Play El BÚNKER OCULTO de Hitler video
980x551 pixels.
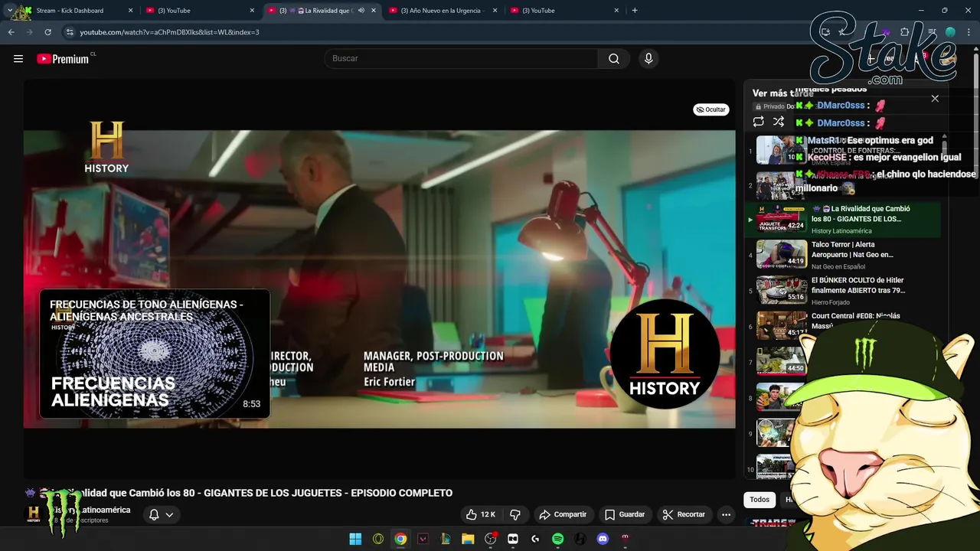[842, 290]
